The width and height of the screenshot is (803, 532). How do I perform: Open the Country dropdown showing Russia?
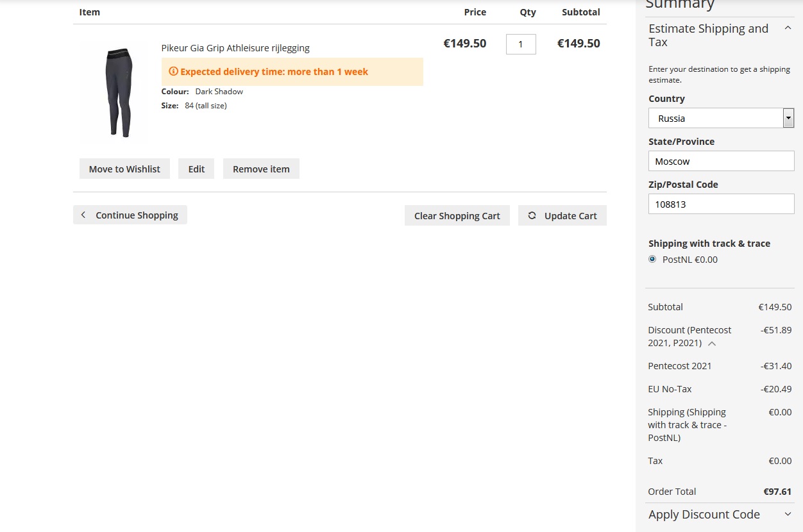click(x=721, y=118)
